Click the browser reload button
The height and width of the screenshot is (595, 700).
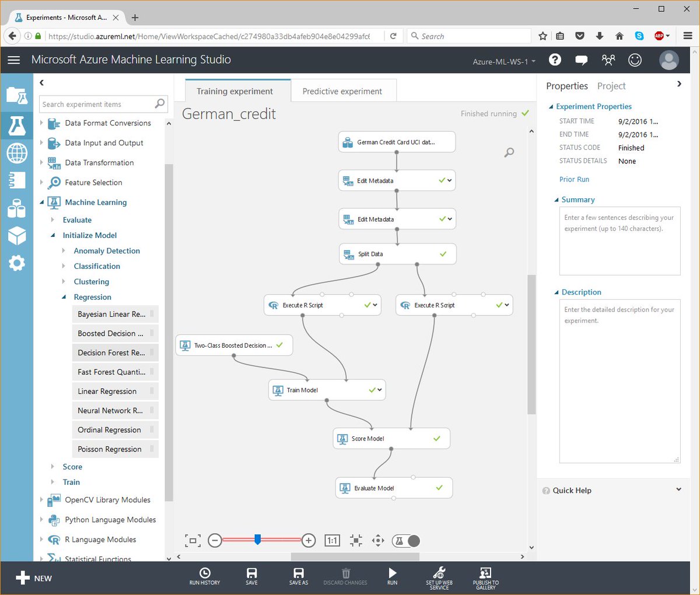pos(393,36)
